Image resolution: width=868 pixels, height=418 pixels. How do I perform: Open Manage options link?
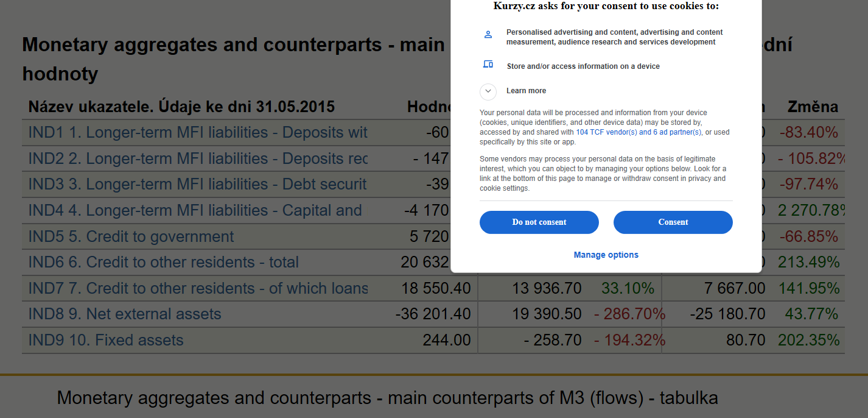(x=606, y=255)
